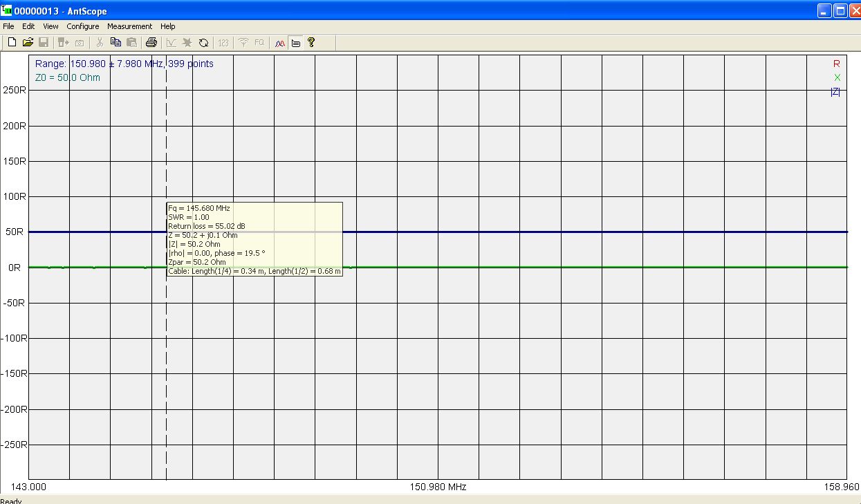Image resolution: width=861 pixels, height=504 pixels.
Task: Print the graph using the printer icon
Action: (x=151, y=42)
